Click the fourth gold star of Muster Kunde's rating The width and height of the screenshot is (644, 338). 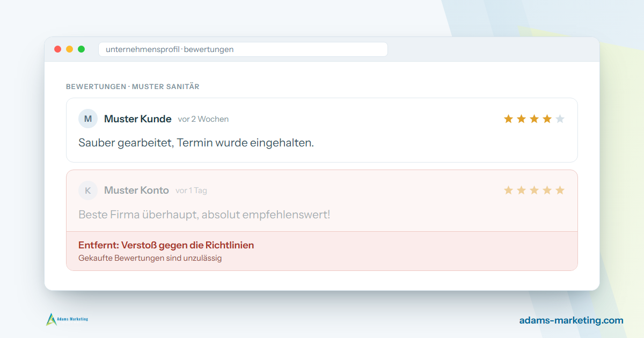point(547,119)
